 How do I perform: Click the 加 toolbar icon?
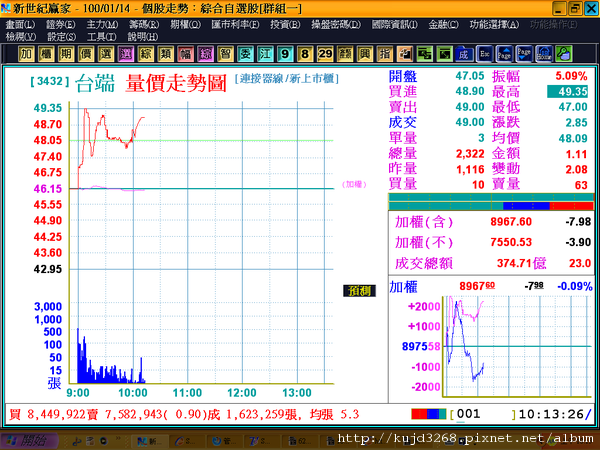pos(26,54)
